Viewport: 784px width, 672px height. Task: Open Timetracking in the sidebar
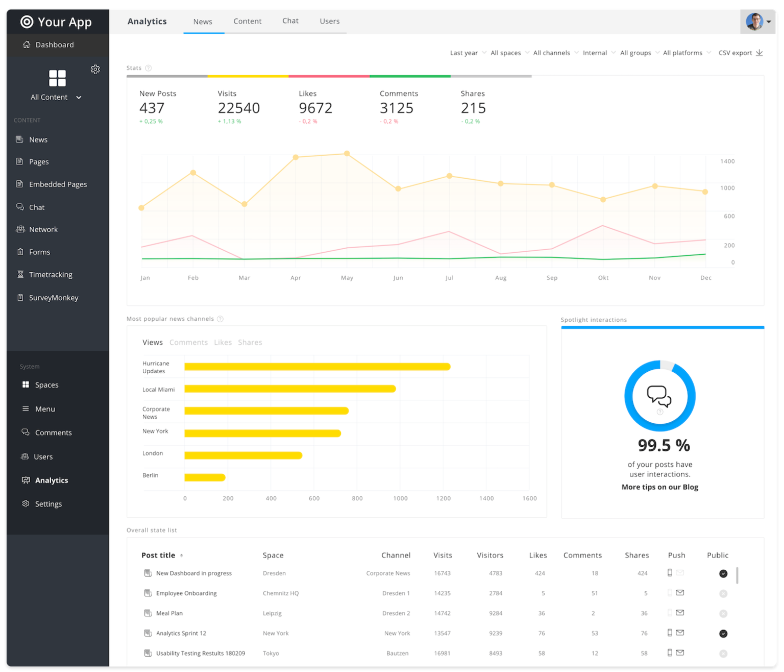50,274
